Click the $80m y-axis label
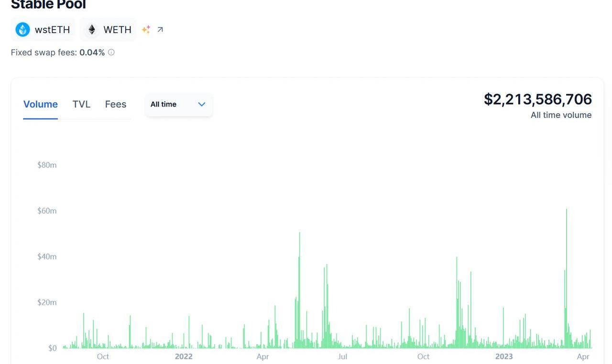Image resolution: width=612 pixels, height=364 pixels. click(x=47, y=165)
